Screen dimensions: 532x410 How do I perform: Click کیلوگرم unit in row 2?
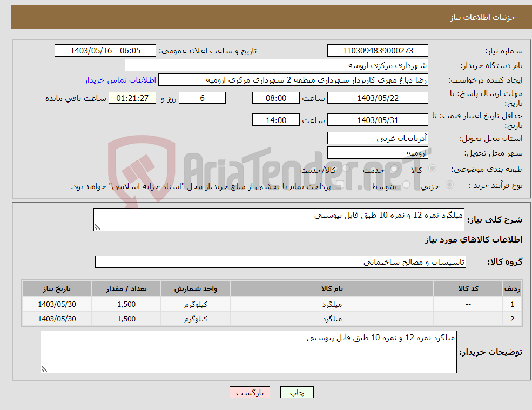click(x=196, y=319)
